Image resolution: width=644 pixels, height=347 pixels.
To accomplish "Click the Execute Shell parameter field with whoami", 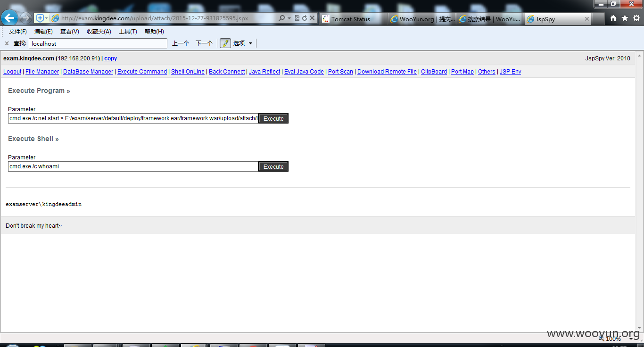I will (x=133, y=166).
